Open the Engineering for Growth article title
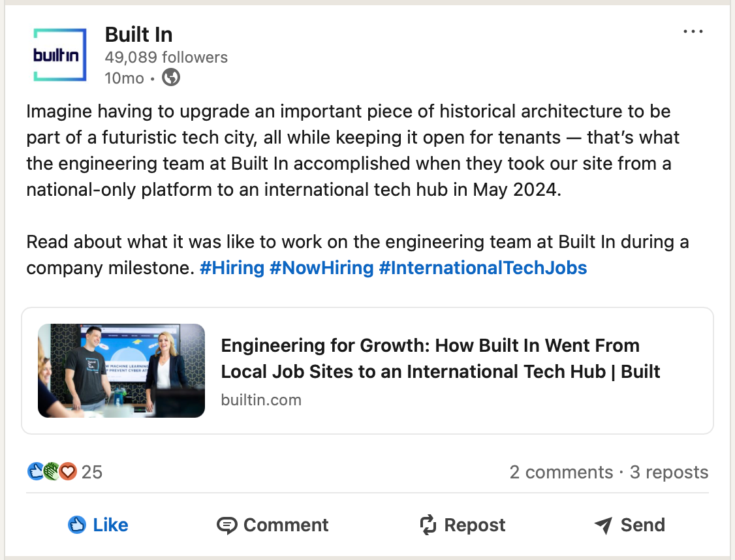735x560 pixels. pyautogui.click(x=440, y=358)
